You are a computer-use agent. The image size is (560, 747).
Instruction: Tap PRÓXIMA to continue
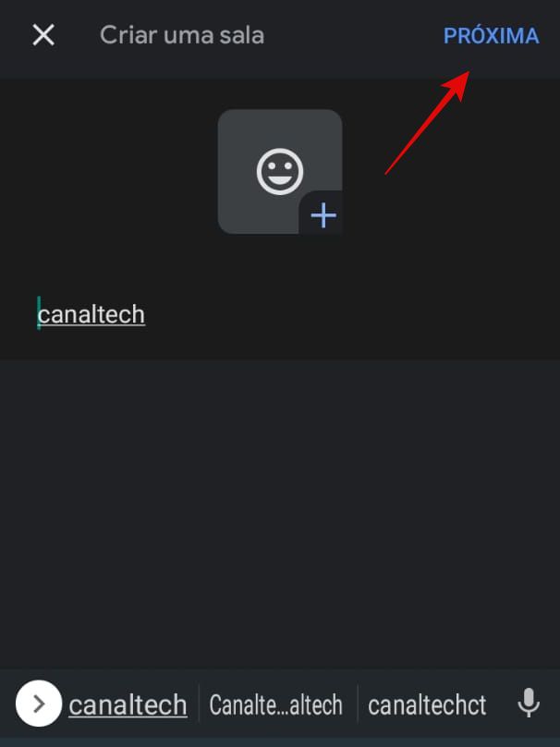491,36
